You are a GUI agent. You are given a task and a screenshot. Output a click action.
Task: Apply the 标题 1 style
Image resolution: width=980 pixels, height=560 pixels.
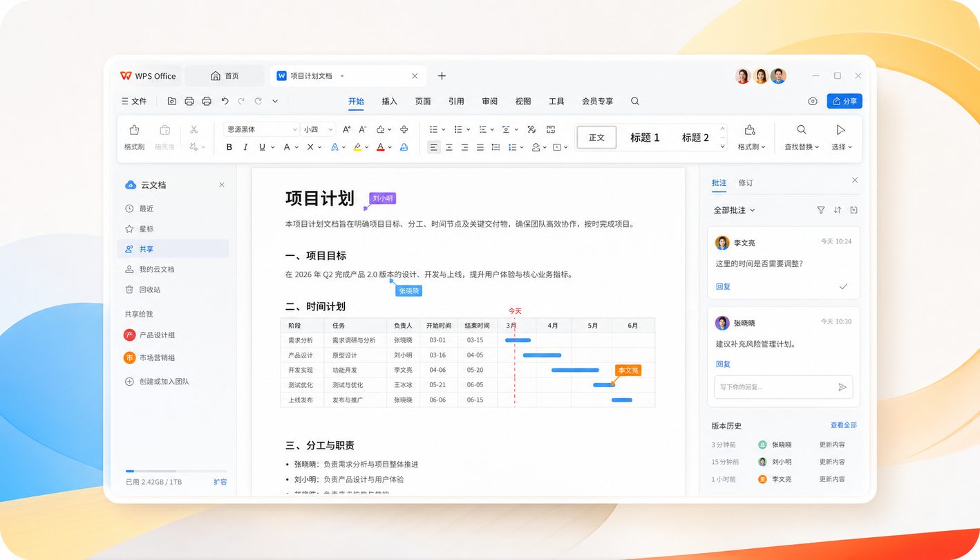[x=645, y=138]
